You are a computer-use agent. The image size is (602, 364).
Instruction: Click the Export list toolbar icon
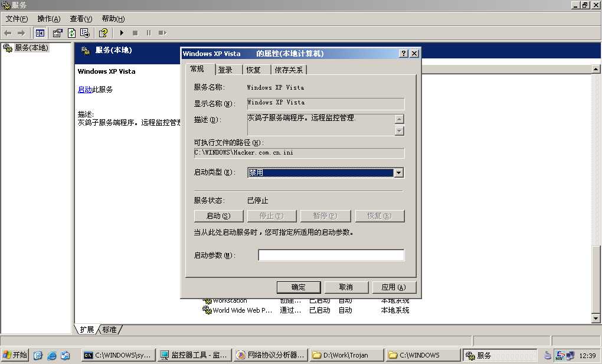85,33
